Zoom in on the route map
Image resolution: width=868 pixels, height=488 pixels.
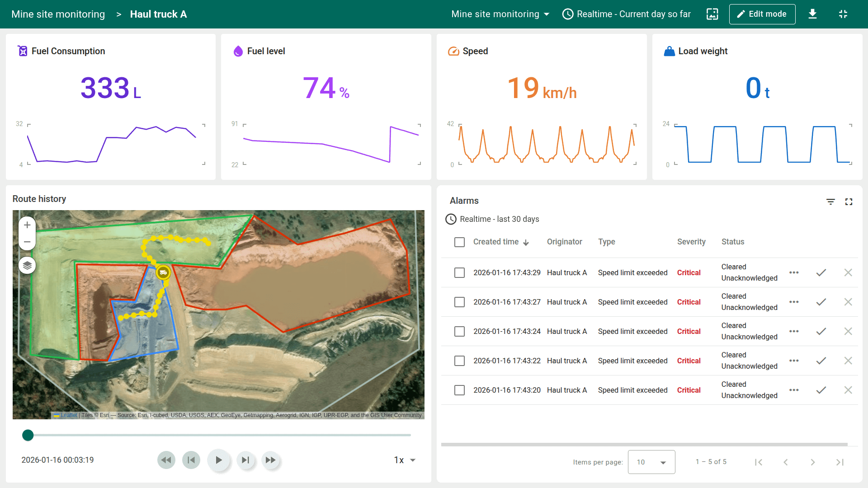coord(27,225)
